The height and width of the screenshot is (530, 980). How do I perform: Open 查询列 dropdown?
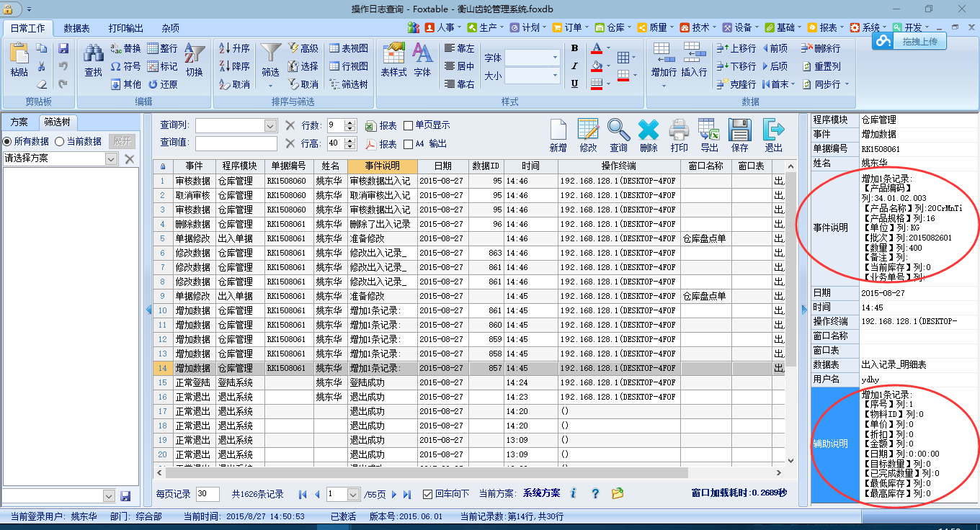click(270, 125)
